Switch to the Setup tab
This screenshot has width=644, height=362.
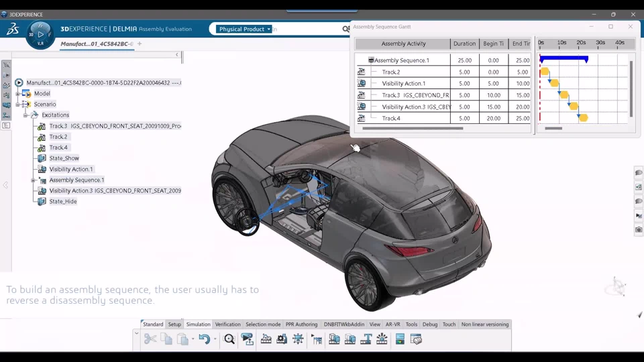point(174,324)
